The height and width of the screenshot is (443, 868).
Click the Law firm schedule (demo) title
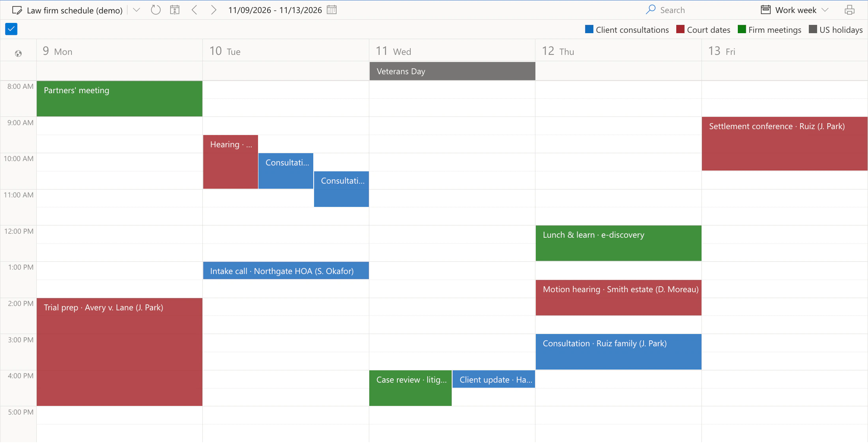[x=75, y=11]
